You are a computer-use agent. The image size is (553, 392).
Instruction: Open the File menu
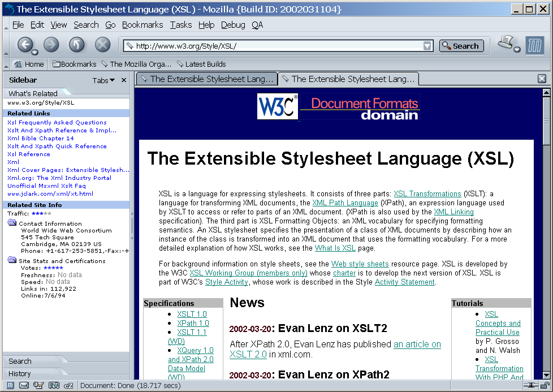(18, 25)
